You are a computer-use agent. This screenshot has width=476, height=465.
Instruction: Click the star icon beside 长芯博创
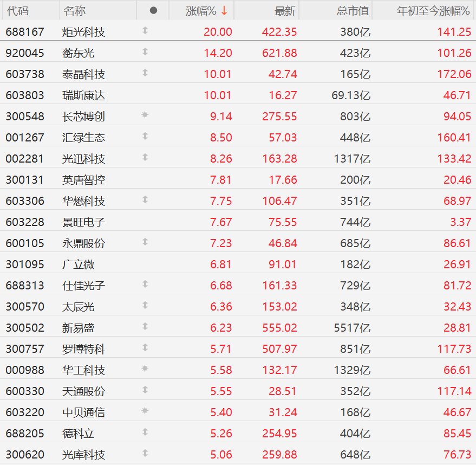[145, 115]
